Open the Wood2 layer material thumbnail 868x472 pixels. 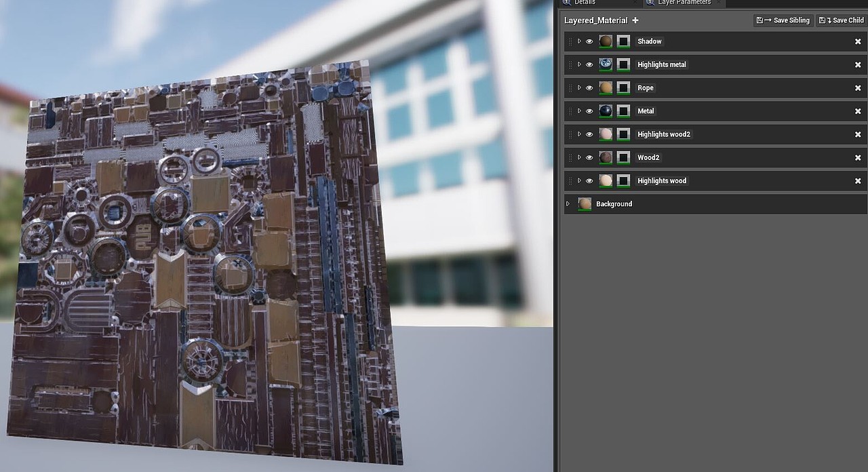click(x=606, y=157)
